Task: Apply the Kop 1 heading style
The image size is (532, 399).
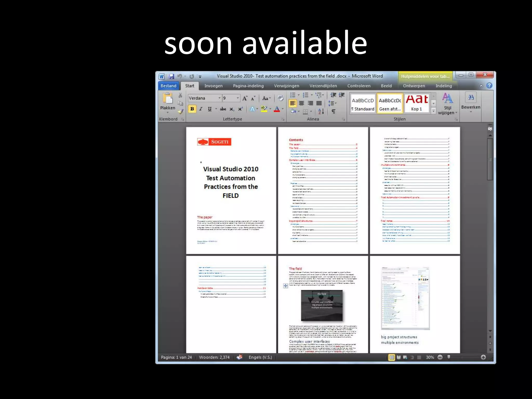Action: 416,103
